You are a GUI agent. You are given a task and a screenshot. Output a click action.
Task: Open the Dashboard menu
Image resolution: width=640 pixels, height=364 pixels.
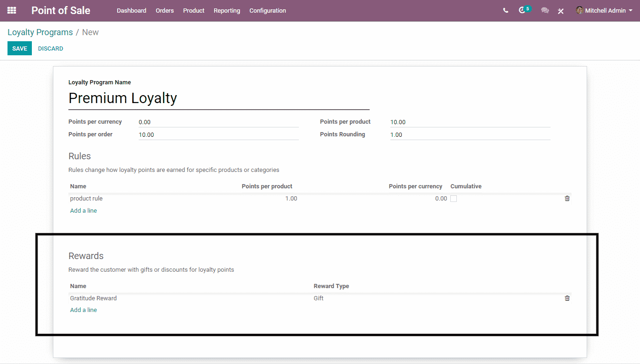coord(132,10)
